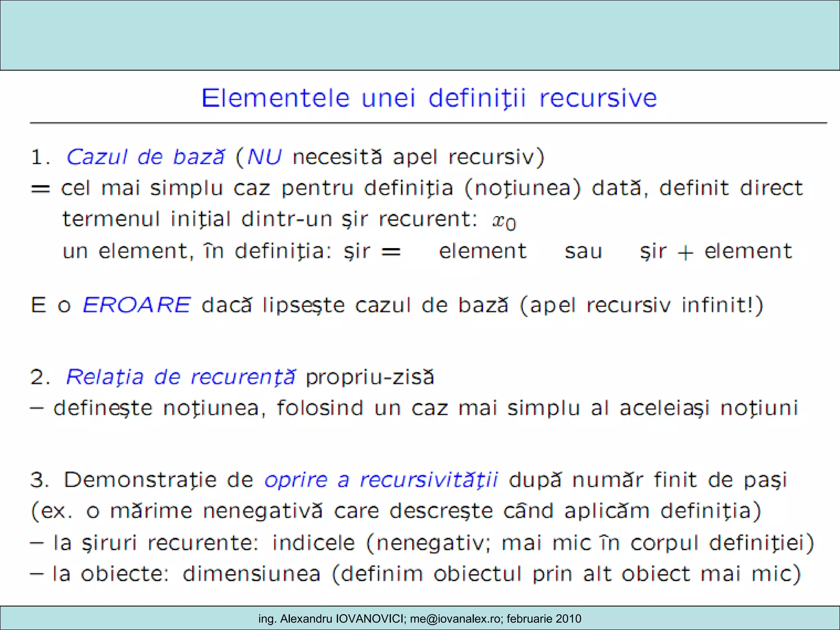Click the blue 'NU' text in parentheses
Screen dimensions: 840x630
(265, 157)
